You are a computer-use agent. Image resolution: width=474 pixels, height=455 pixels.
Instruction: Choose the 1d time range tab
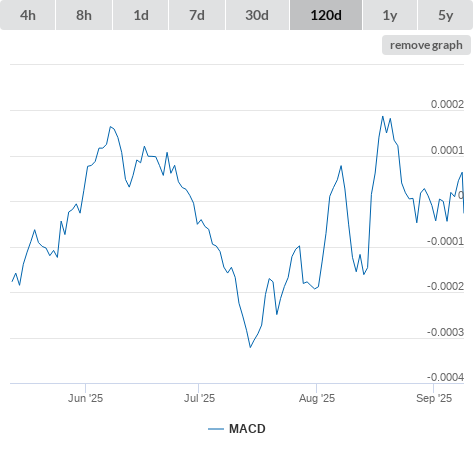(x=141, y=15)
